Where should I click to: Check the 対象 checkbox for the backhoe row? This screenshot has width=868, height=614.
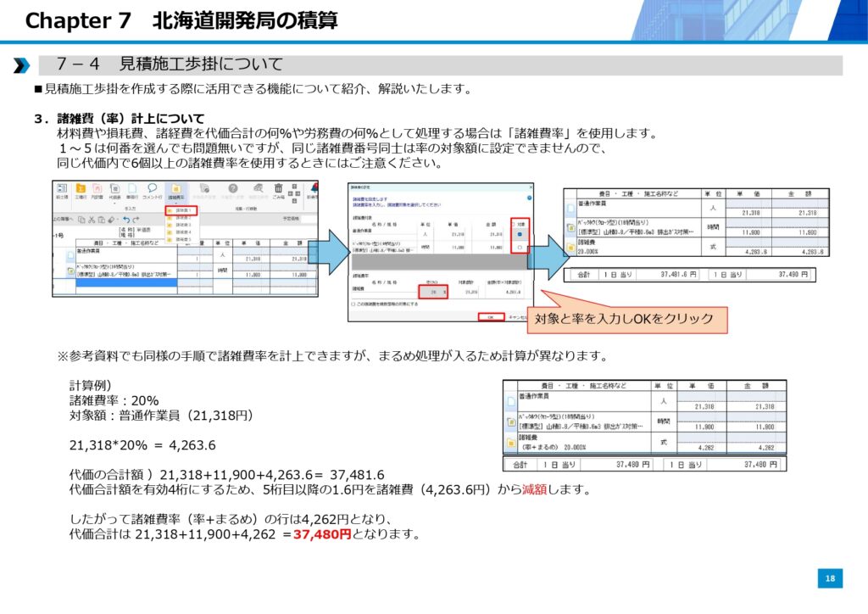click(519, 248)
